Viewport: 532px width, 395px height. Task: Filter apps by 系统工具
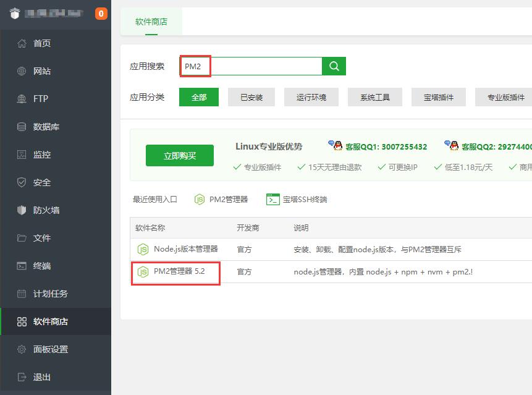[375, 97]
